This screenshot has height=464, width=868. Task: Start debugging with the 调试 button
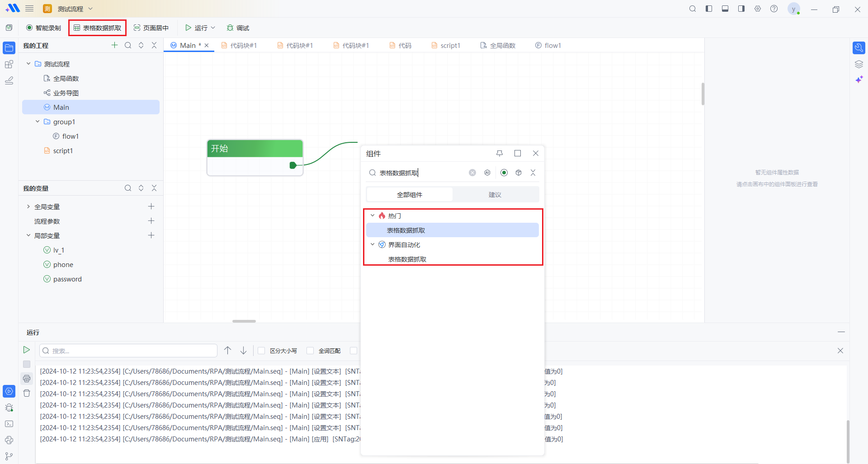[238, 28]
